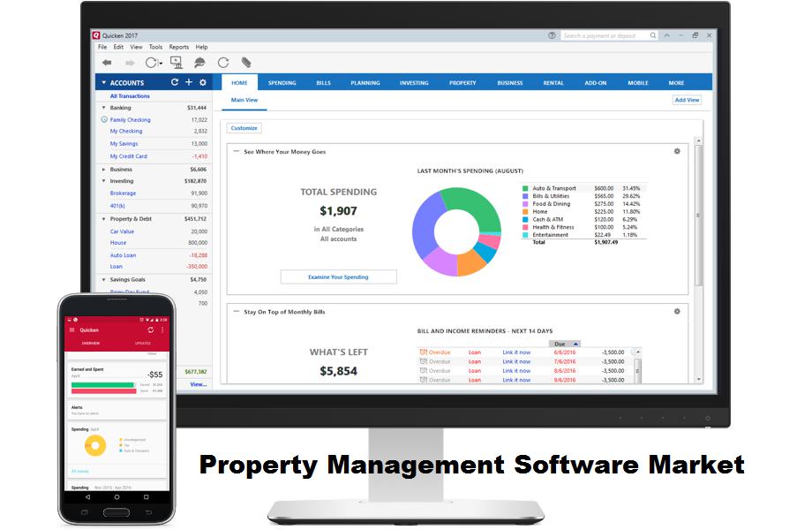Tap the Android recents square on phone
812x530 pixels.
tap(146, 496)
